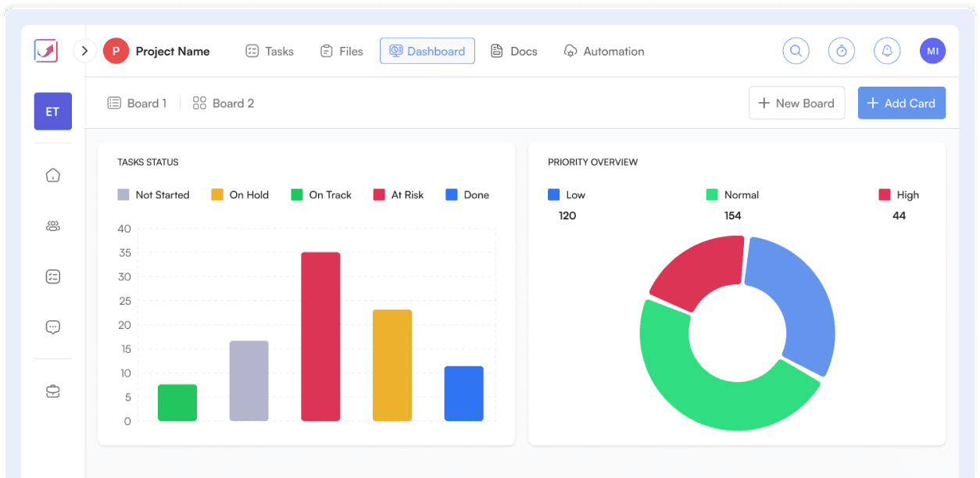The height and width of the screenshot is (478, 980).
Task: Click the tallest red bar
Action: [320, 337]
